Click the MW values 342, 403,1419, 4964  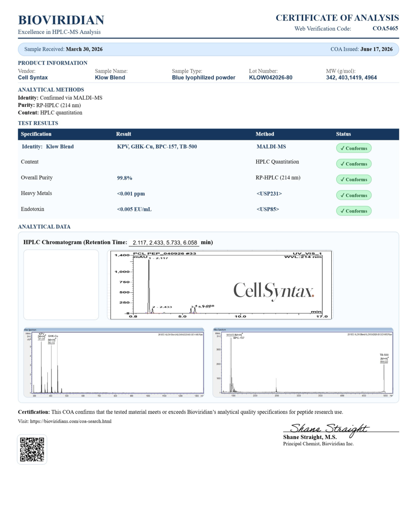351,77
